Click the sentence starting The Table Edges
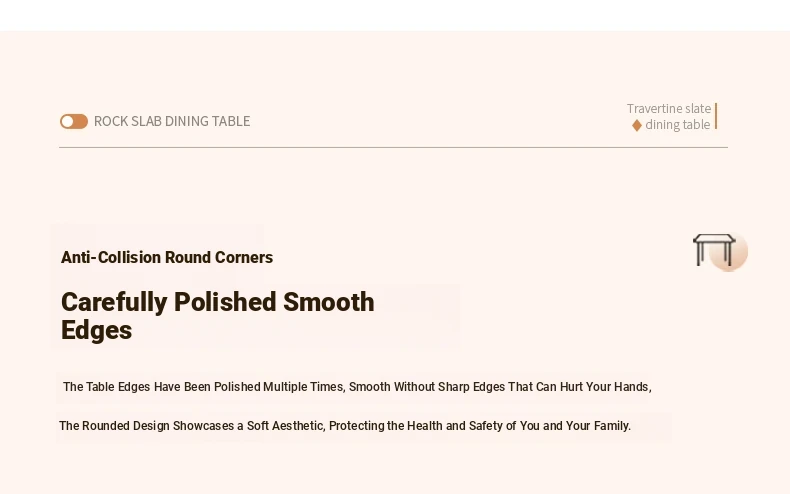The image size is (790, 494). [x=357, y=387]
